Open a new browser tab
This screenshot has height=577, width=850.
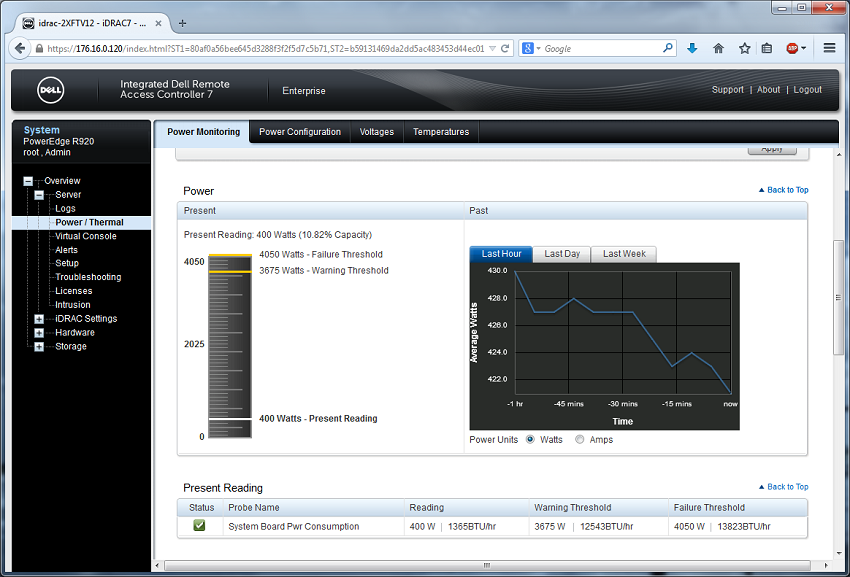(x=182, y=23)
